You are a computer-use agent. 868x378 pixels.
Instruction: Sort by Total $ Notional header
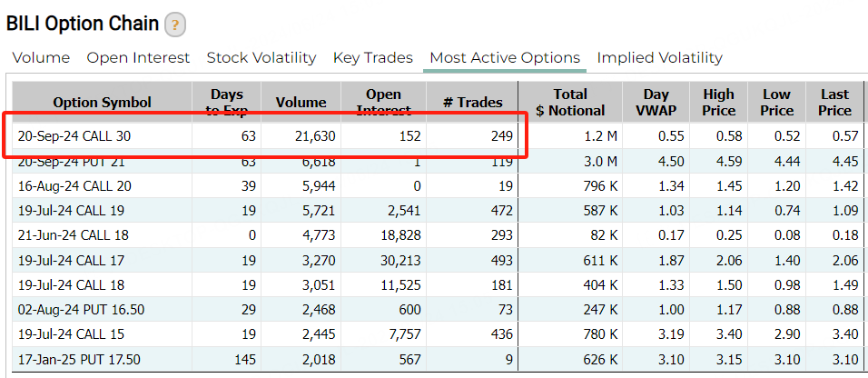(570, 103)
